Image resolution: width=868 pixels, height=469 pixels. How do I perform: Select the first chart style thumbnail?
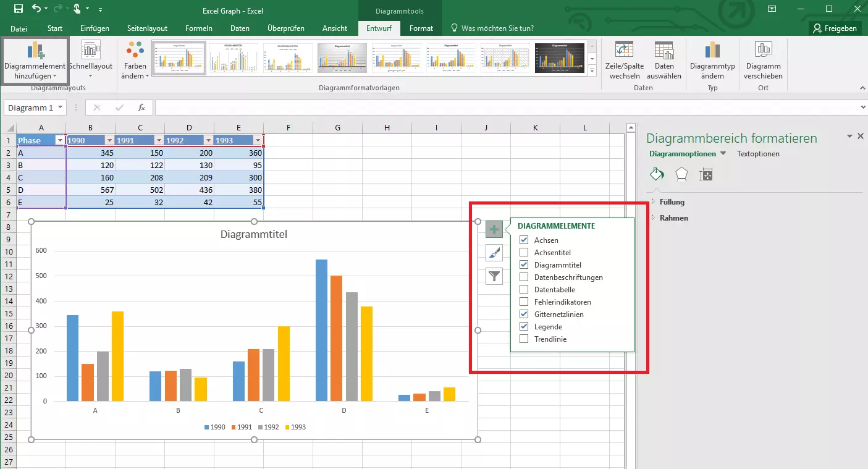click(x=179, y=59)
